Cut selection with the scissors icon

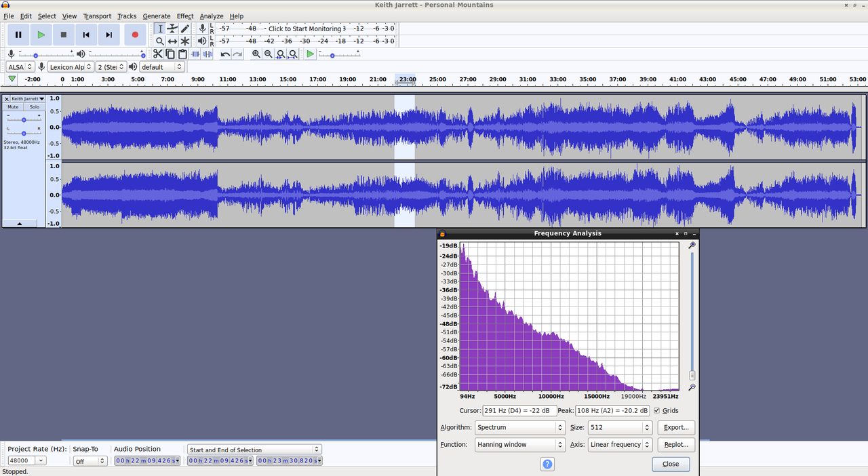[x=157, y=54]
